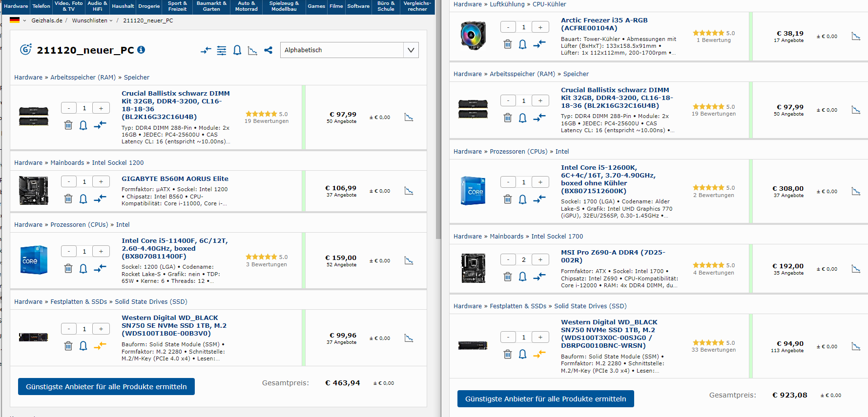This screenshot has width=868, height=417.
Task: Click right Günstigste Anbieter ermitteln button
Action: tap(546, 399)
